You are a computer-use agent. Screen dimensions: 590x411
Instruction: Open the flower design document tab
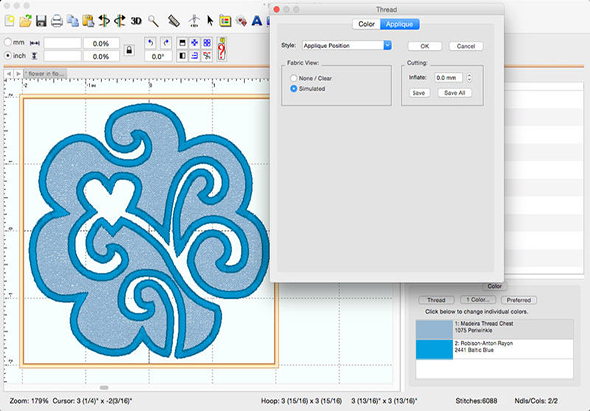pos(45,74)
